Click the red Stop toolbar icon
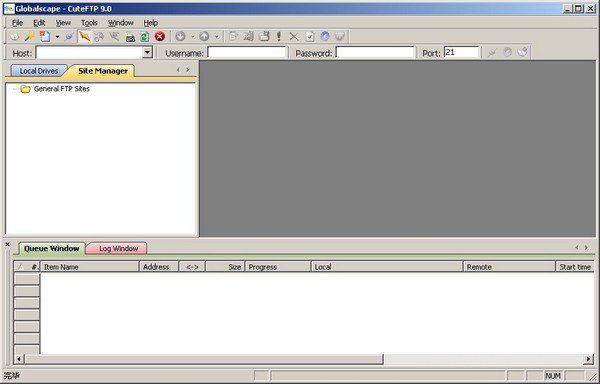The height and width of the screenshot is (384, 600). [x=160, y=37]
